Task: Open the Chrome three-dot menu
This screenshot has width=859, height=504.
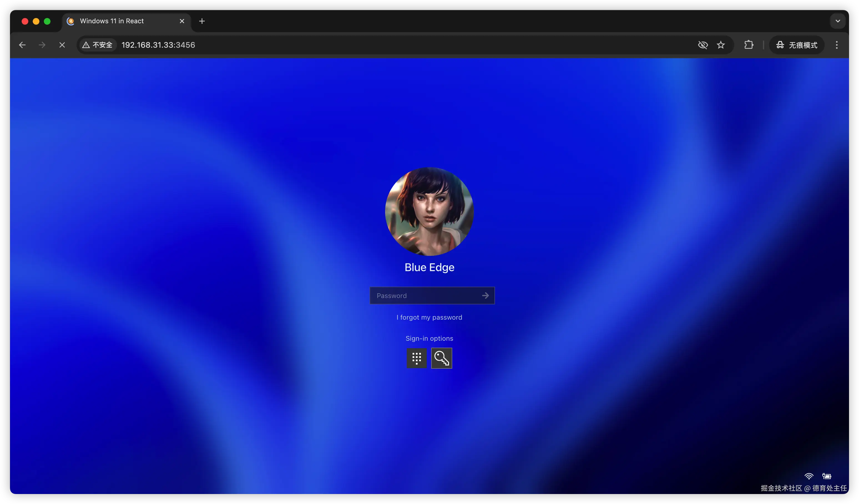Action: pyautogui.click(x=837, y=45)
